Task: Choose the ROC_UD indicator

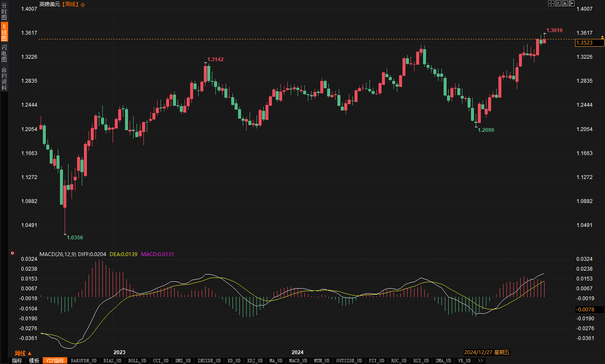Action: coord(399,361)
